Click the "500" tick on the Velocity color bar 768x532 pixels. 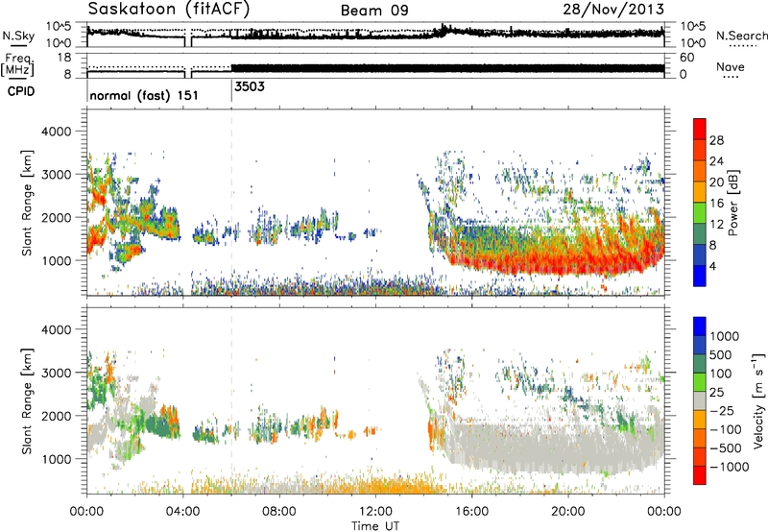pyautogui.click(x=721, y=354)
